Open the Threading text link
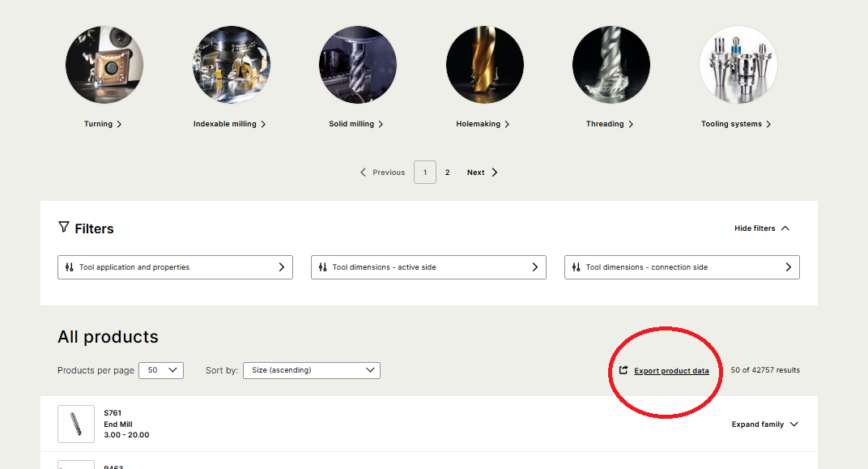 pos(605,124)
